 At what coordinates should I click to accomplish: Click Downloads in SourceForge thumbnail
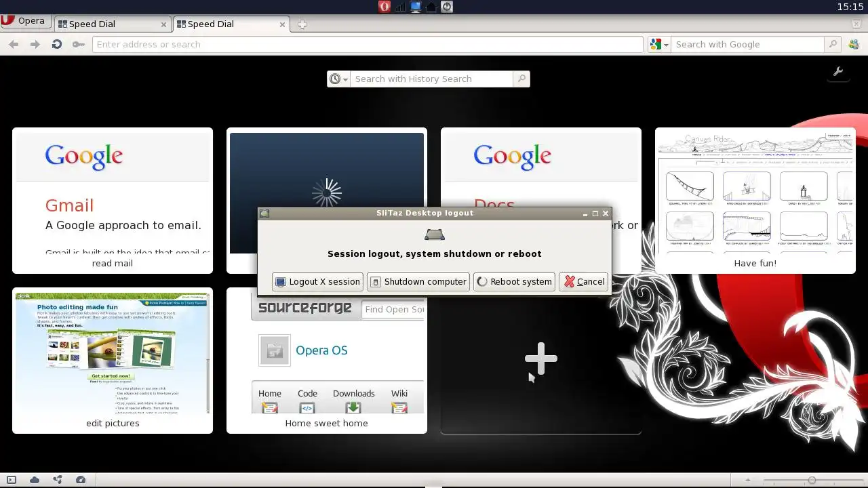(x=353, y=393)
